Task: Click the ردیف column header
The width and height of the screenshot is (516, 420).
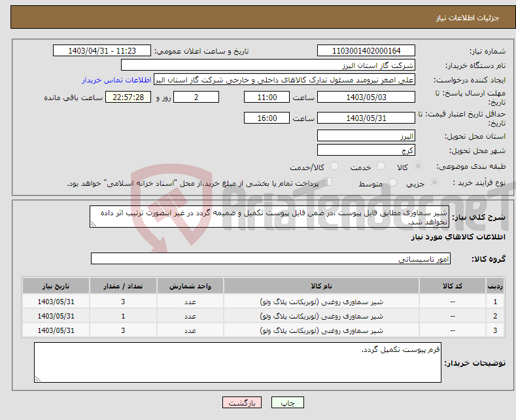Action: click(495, 286)
